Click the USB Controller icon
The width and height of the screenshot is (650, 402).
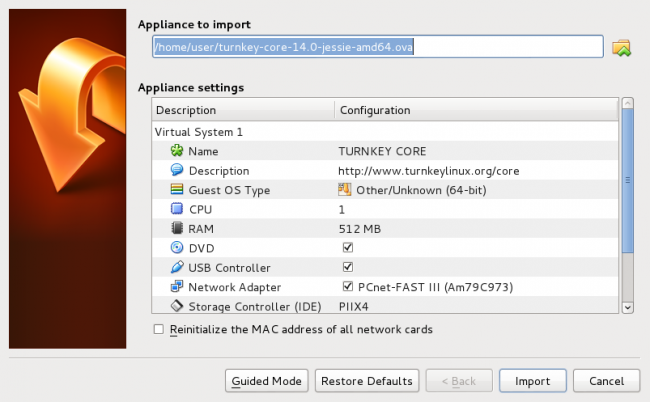point(177,268)
